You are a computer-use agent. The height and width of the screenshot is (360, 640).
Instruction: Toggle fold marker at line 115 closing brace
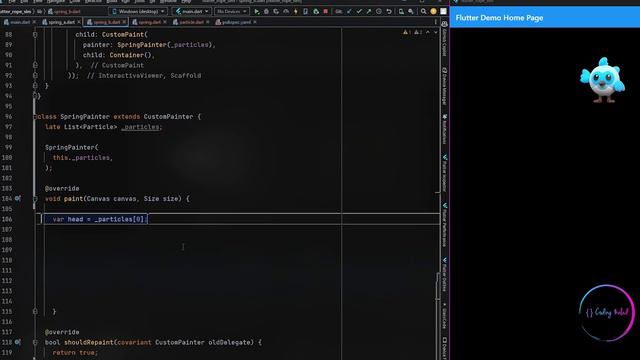click(35, 311)
